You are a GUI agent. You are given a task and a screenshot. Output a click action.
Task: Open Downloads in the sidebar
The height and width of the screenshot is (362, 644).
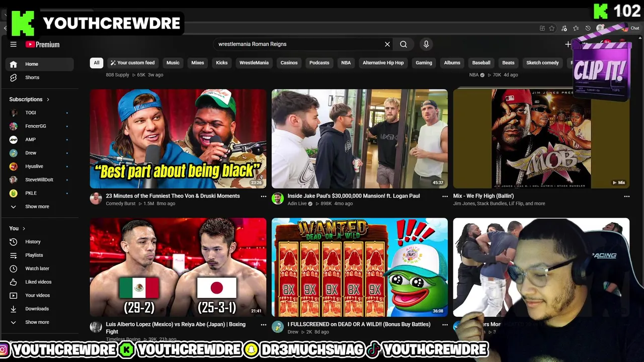tap(40, 309)
